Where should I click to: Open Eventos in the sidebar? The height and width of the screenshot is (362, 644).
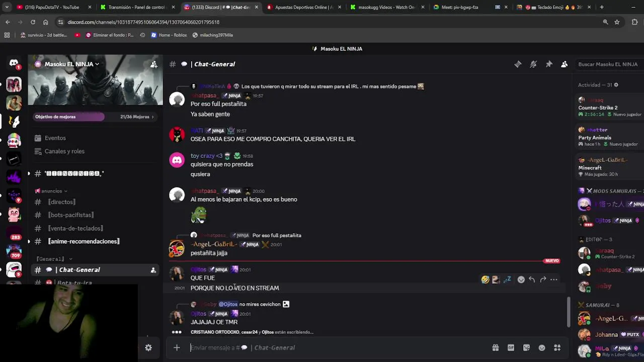(55, 138)
